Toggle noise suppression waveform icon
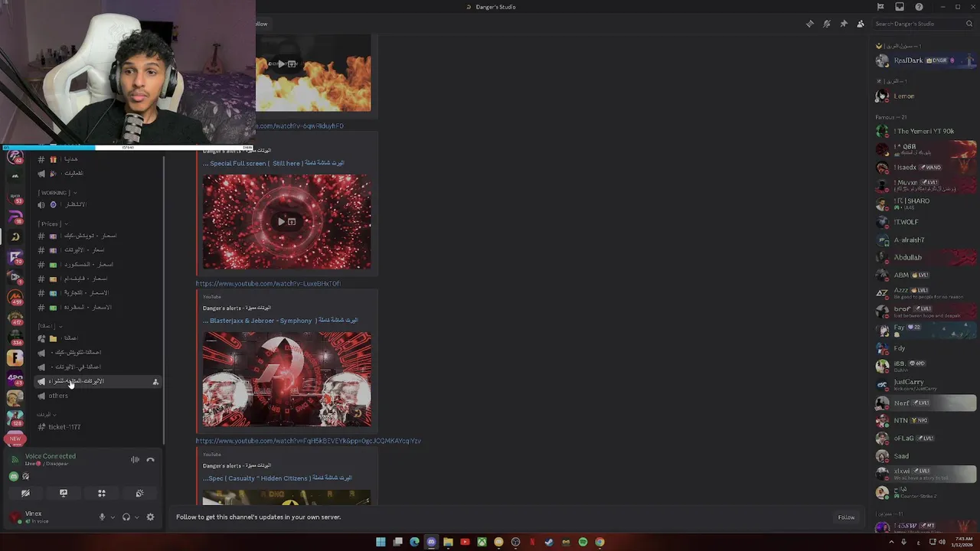This screenshot has height=551, width=980. [135, 460]
